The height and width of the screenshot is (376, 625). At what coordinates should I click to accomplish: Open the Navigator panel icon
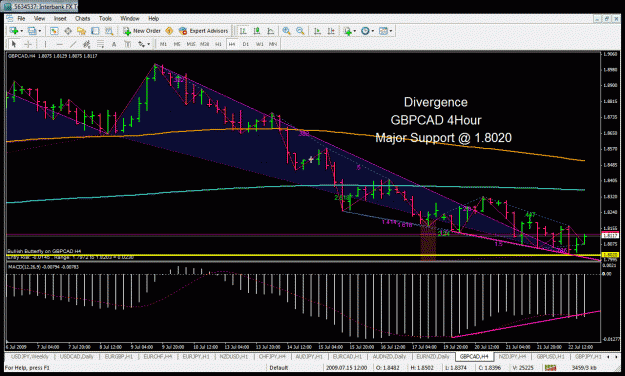[82, 31]
